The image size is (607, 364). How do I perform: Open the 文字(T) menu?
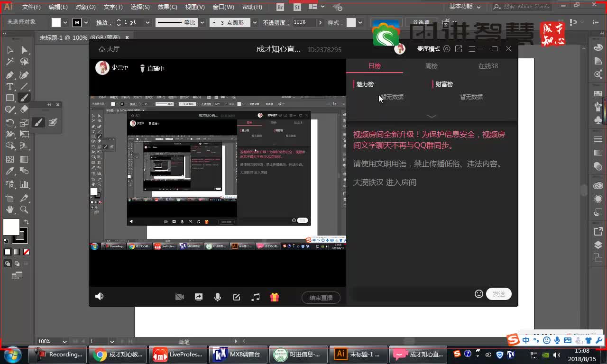tap(112, 7)
